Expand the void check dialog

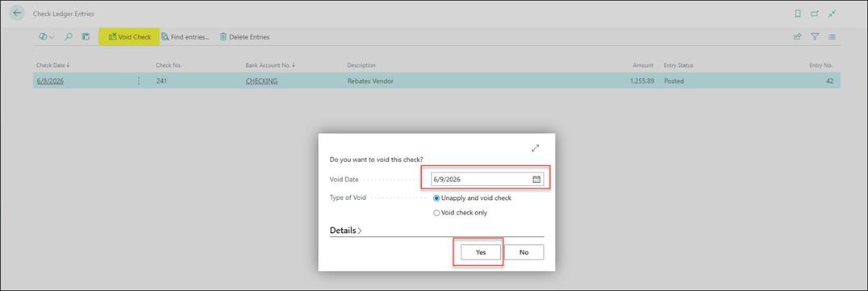[536, 148]
